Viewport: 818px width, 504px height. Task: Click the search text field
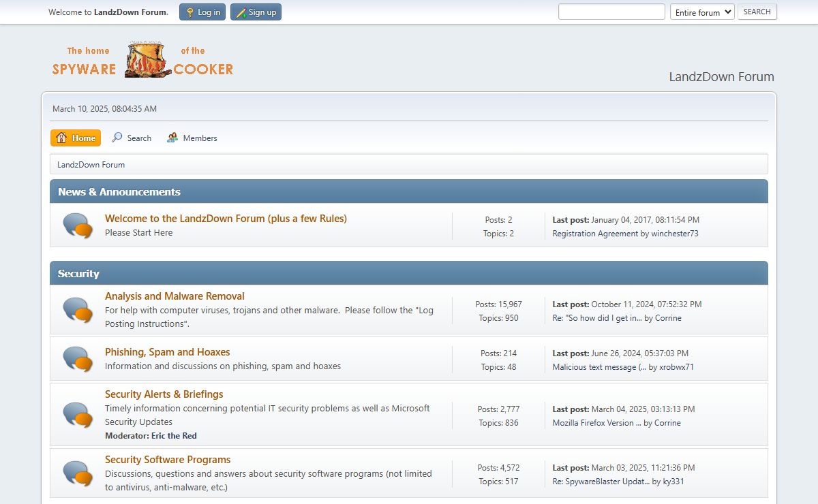[611, 12]
